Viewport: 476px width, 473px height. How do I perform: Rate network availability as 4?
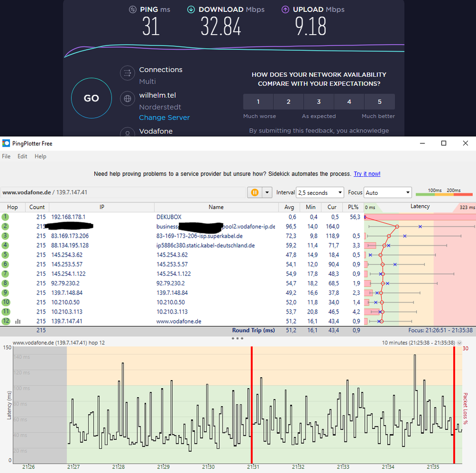(349, 101)
